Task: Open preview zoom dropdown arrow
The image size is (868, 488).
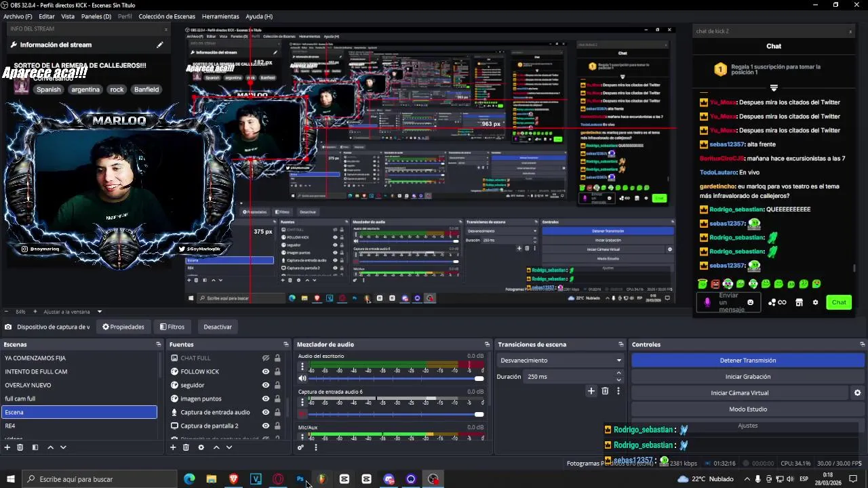Action: coord(100,312)
